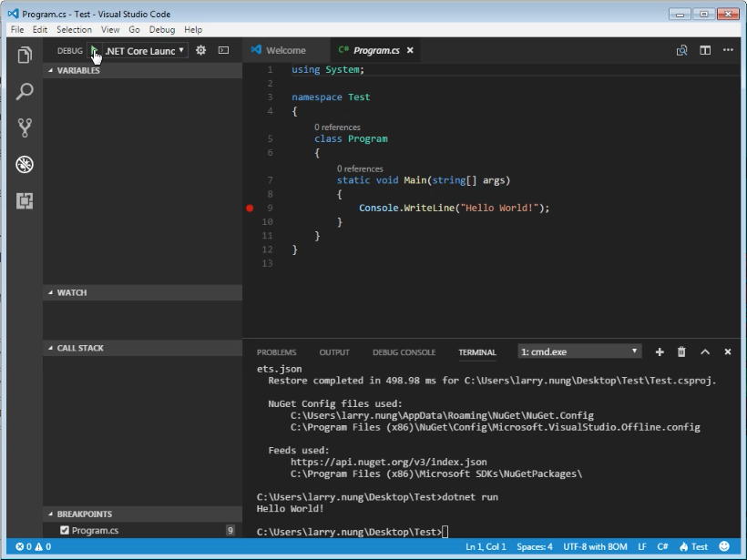747x560 pixels.
Task: Open the Explorer view in activity bar
Action: click(25, 55)
